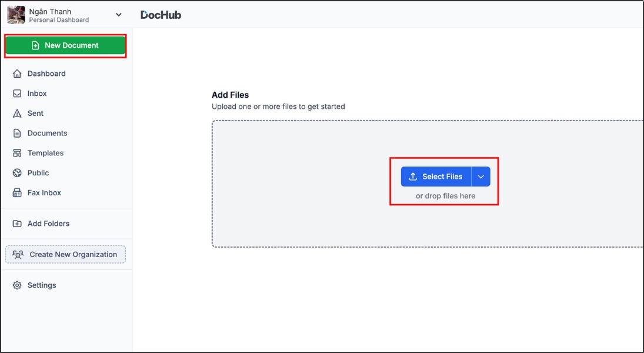Screen dimensions: 644x353
Task: Go to the Sent section
Action: [x=35, y=114]
